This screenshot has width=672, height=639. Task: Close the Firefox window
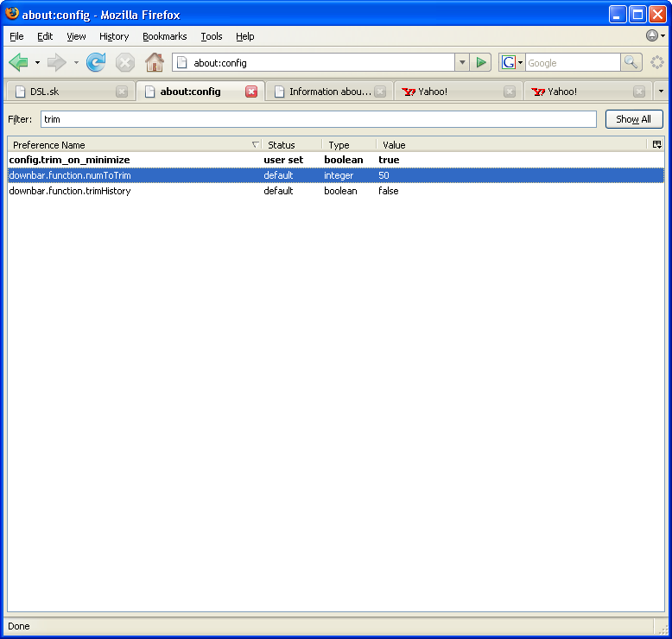click(657, 15)
